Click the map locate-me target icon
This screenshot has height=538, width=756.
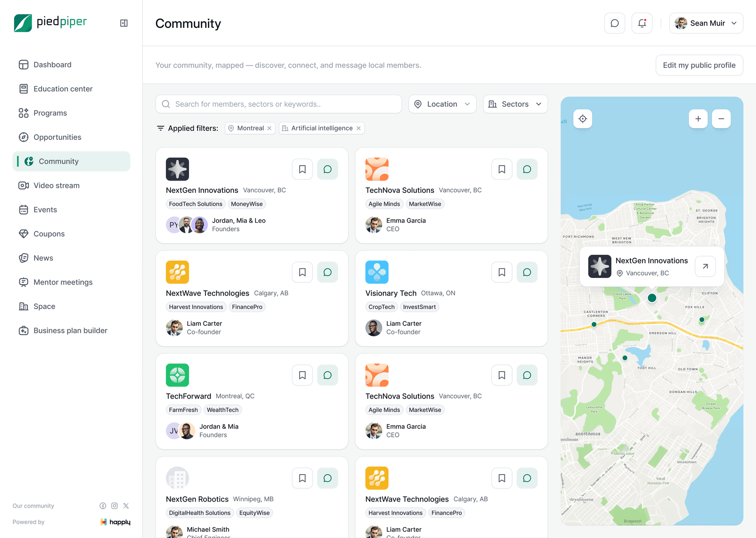tap(583, 119)
